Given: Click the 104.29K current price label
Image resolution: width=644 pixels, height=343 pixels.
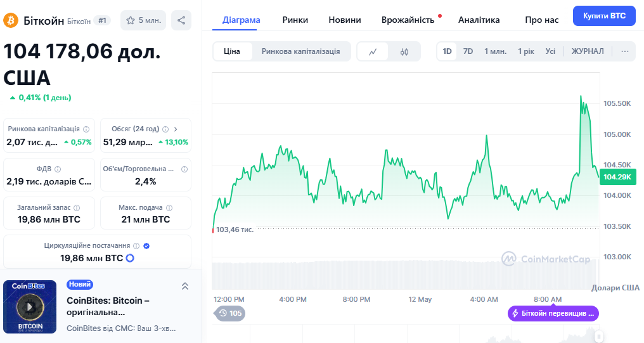Looking at the screenshot, I should [x=617, y=177].
